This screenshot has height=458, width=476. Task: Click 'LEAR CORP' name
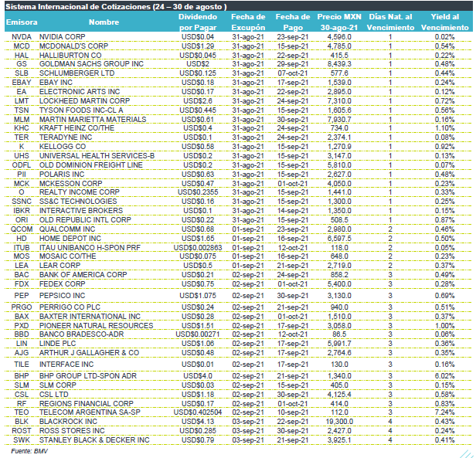(59, 265)
